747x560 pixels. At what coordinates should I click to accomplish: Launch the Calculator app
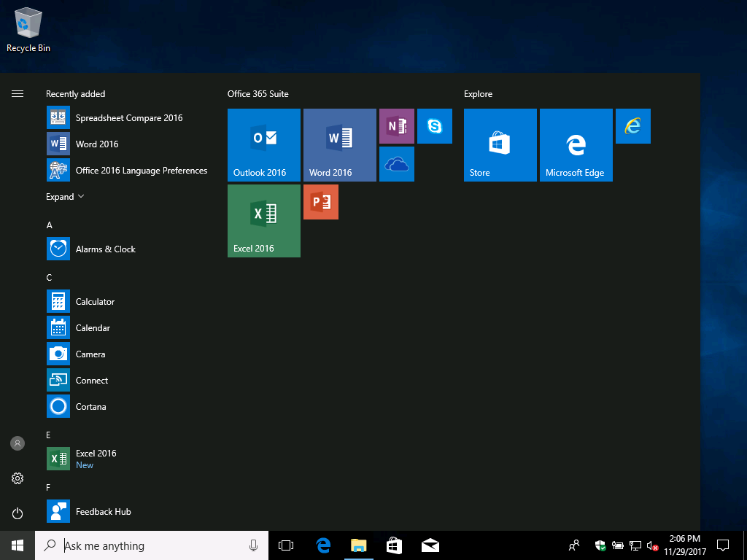(128, 301)
